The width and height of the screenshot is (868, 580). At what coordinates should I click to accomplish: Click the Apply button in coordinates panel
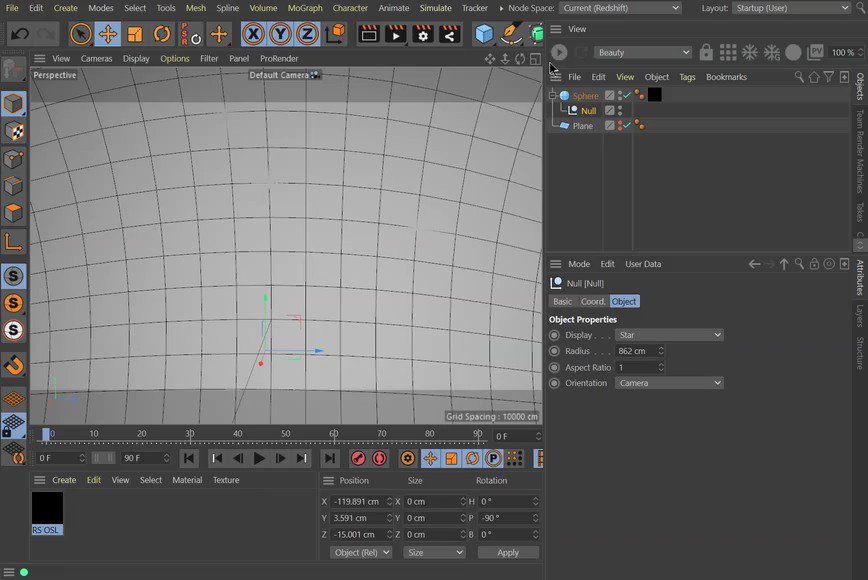point(508,552)
